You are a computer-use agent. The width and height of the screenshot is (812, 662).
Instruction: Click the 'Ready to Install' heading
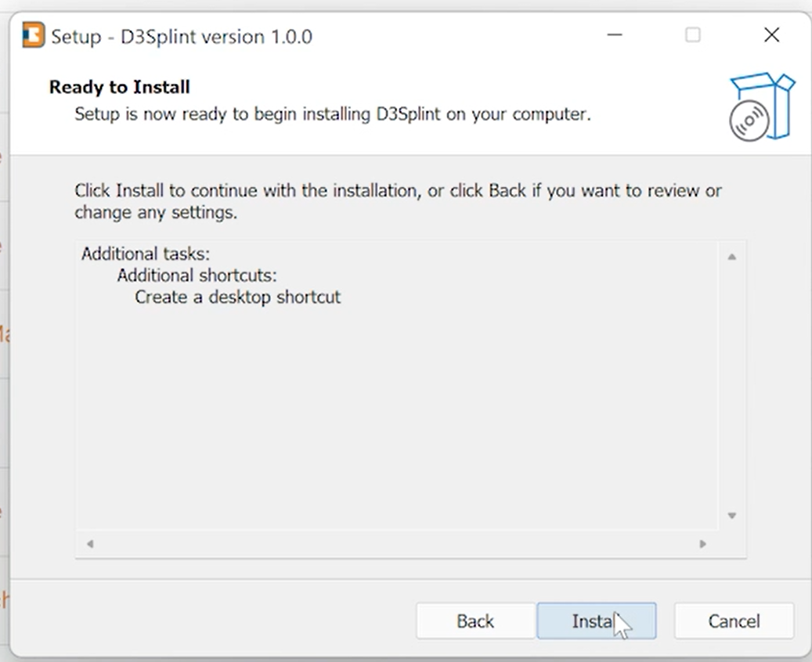(120, 87)
